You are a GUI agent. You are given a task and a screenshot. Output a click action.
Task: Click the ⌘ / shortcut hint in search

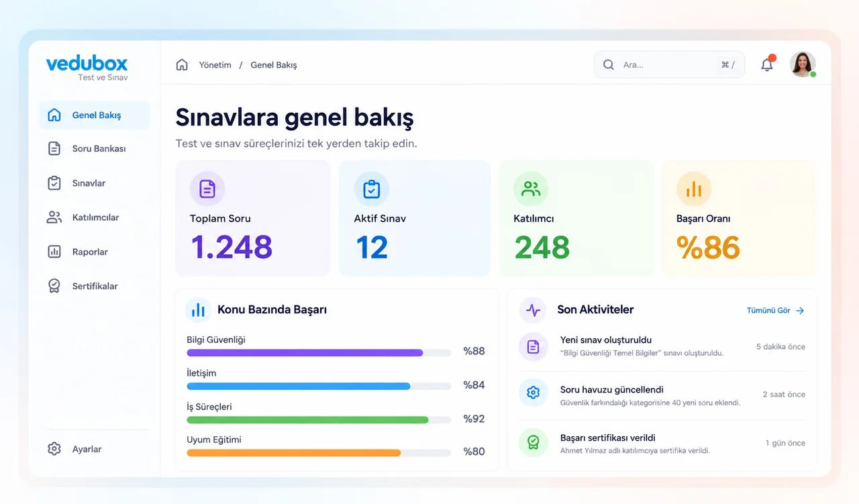point(728,65)
